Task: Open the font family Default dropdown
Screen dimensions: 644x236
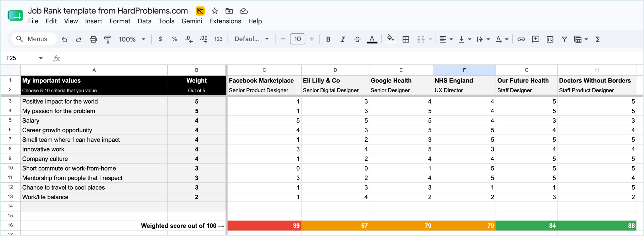Action: coord(252,39)
